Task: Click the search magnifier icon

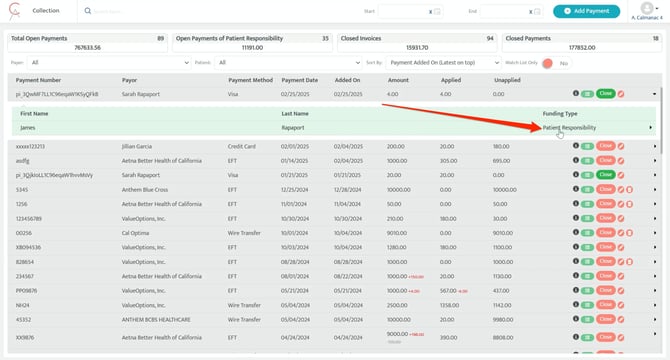Action: 88,11
